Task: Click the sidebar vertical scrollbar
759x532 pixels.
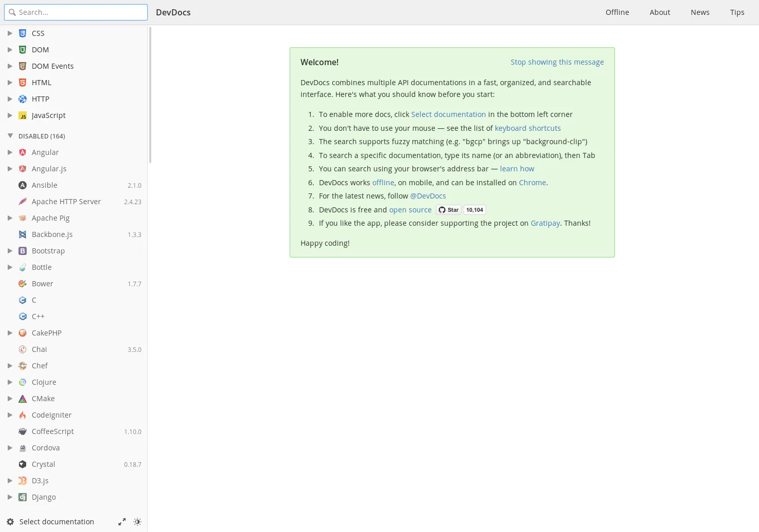Action: click(x=150, y=95)
